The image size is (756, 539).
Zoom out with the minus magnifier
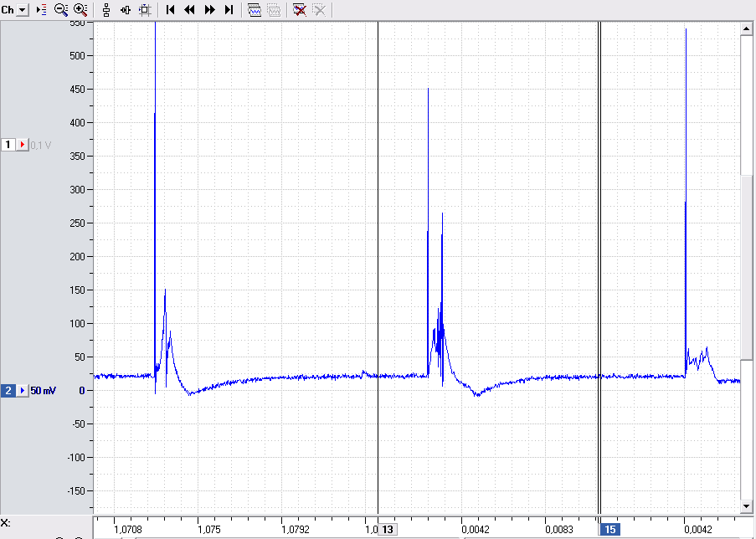[x=61, y=10]
